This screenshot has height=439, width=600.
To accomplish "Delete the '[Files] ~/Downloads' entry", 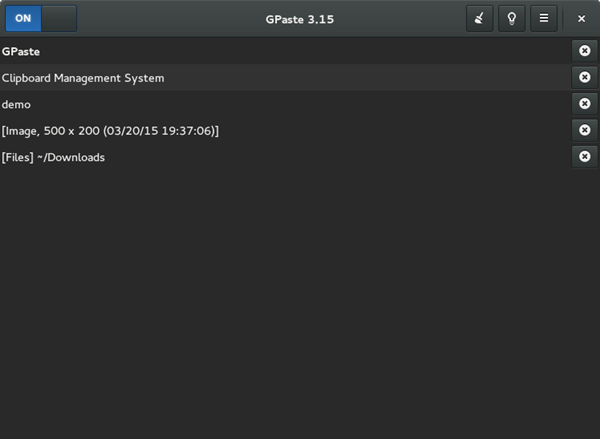I will coord(585,156).
